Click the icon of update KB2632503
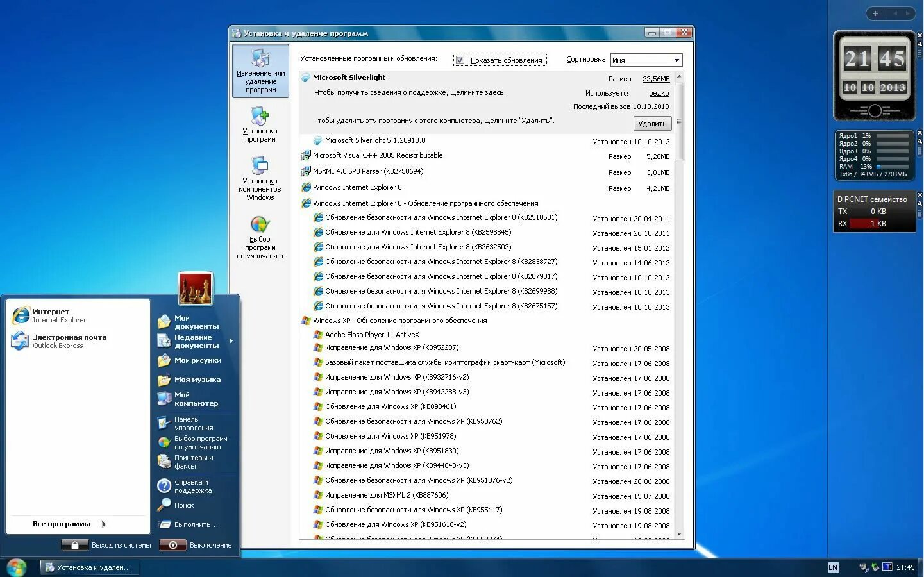 pos(318,247)
